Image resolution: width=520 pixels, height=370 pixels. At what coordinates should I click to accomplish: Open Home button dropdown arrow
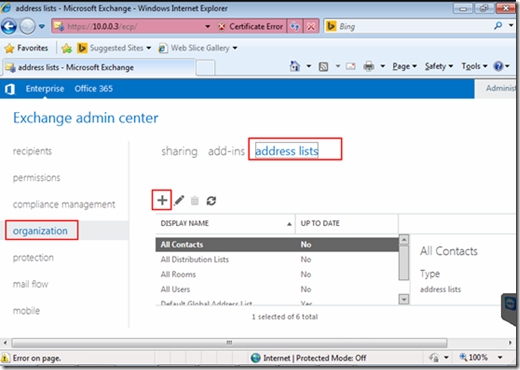(x=309, y=66)
